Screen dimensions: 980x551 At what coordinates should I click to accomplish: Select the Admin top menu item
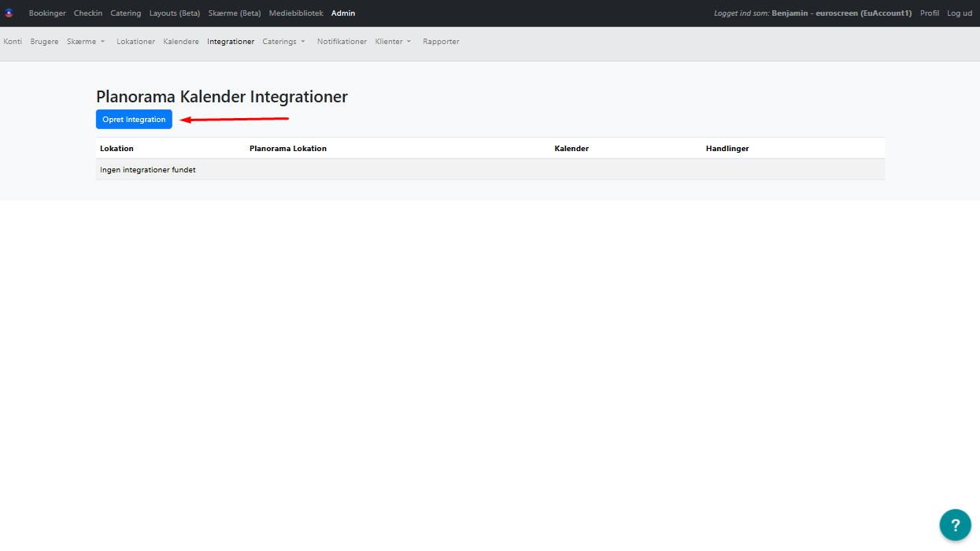pyautogui.click(x=343, y=13)
